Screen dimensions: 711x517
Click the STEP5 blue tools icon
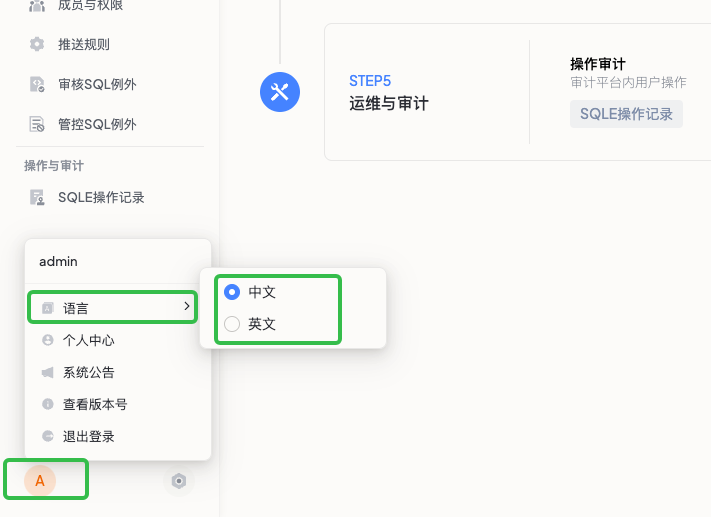(x=280, y=92)
